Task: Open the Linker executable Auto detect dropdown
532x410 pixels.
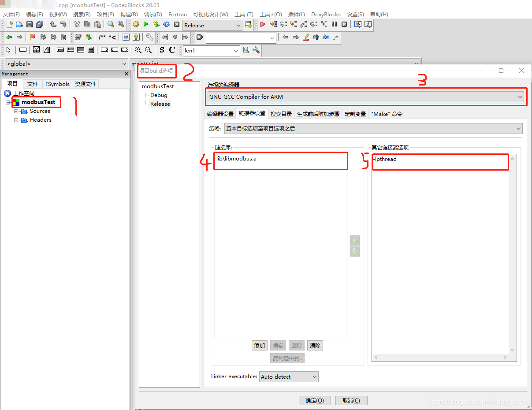Action: coord(289,377)
